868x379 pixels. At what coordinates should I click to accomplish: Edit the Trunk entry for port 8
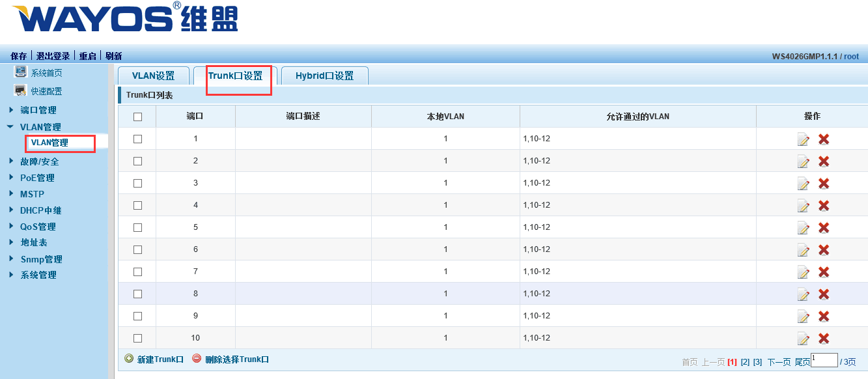[804, 294]
